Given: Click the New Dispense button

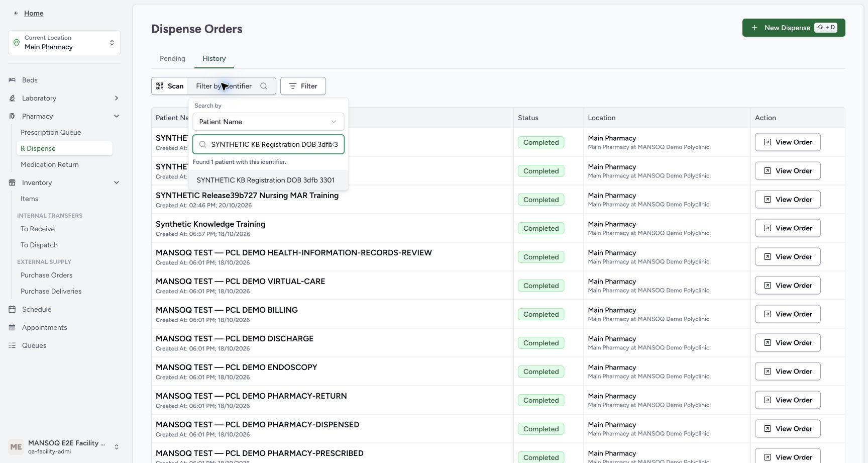Looking at the screenshot, I should [794, 28].
